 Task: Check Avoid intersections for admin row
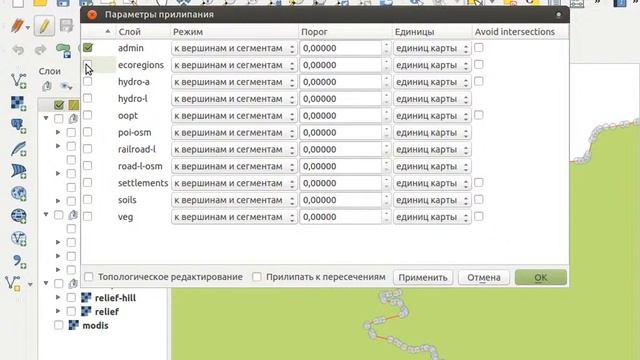479,47
